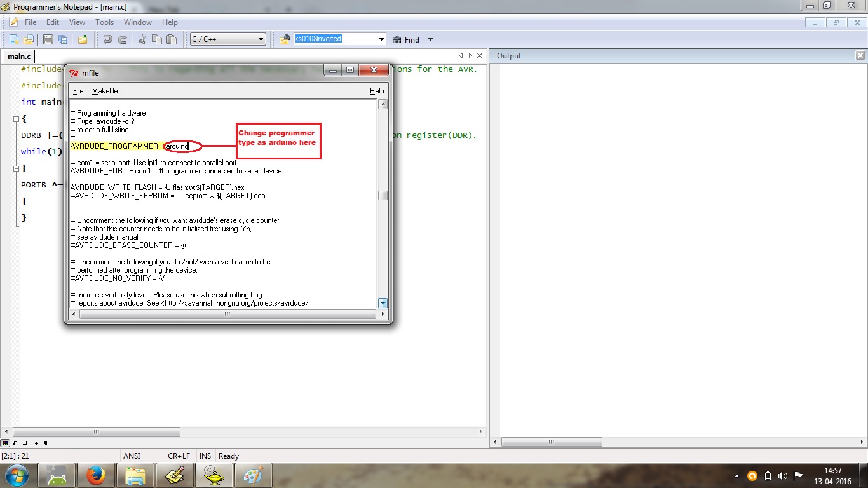This screenshot has height=488, width=868.
Task: Click the AVRDUDE_PORT = com1 line
Action: [x=176, y=171]
